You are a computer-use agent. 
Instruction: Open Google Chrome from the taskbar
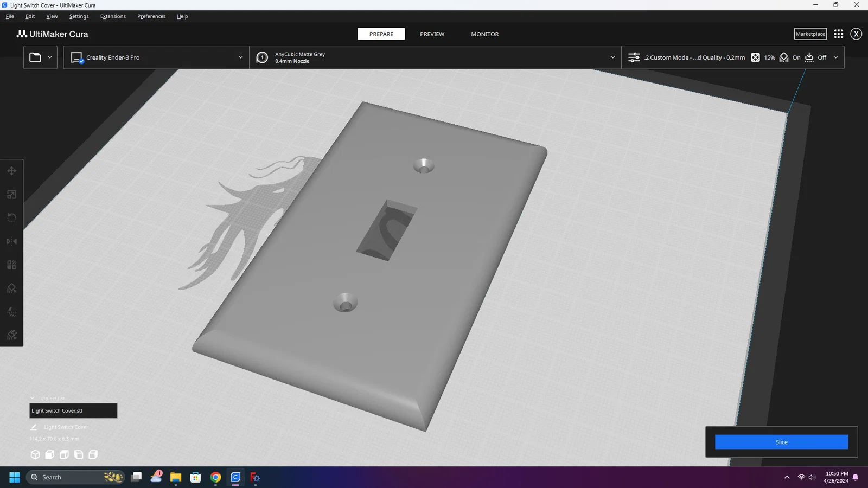pyautogui.click(x=215, y=477)
